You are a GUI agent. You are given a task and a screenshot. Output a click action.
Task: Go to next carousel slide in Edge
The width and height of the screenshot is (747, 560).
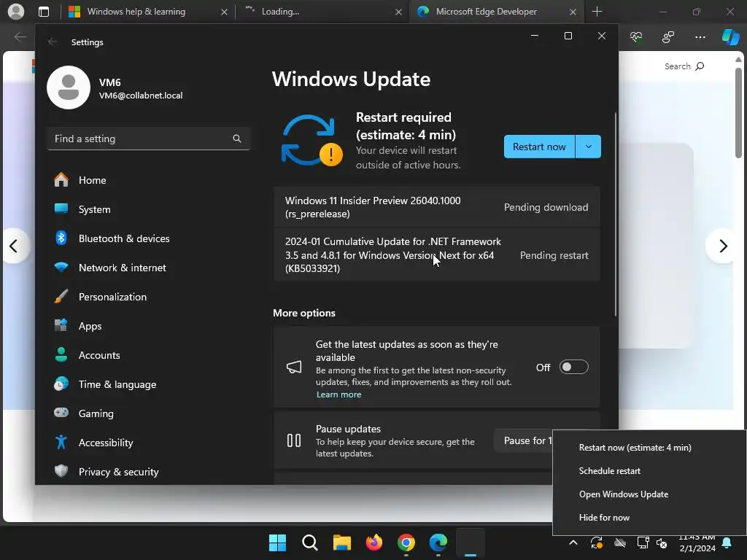[x=723, y=246]
